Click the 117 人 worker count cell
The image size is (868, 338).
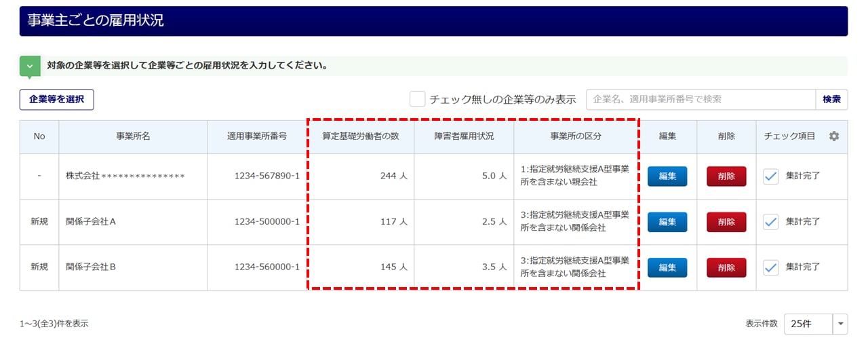[361, 222]
